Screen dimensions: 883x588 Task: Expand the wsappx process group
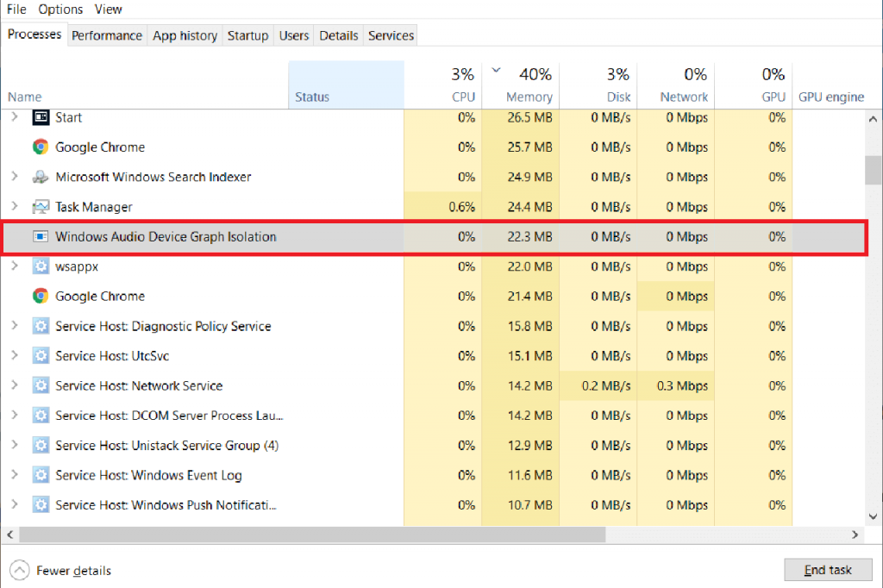point(15,266)
